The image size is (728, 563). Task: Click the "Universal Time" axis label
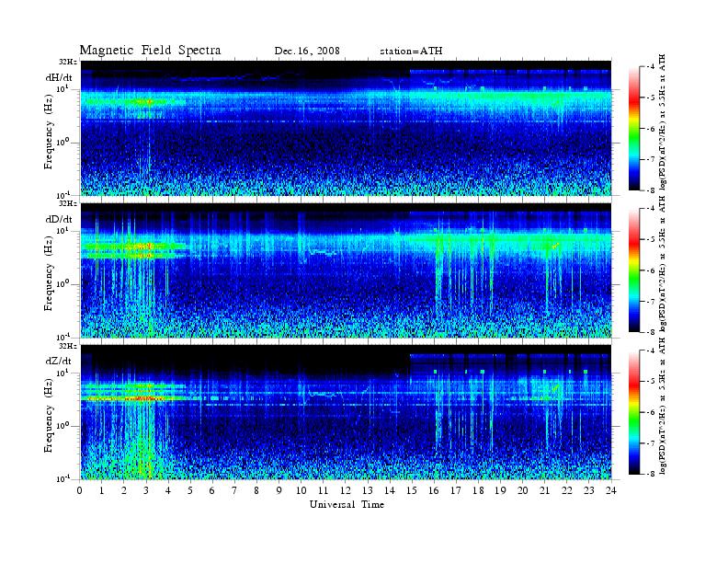coord(347,504)
